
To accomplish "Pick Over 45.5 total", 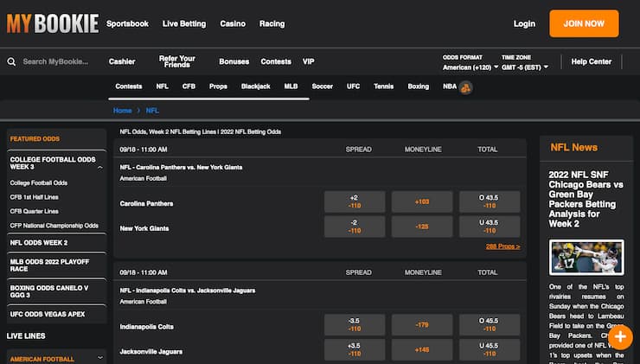I will [490, 325].
